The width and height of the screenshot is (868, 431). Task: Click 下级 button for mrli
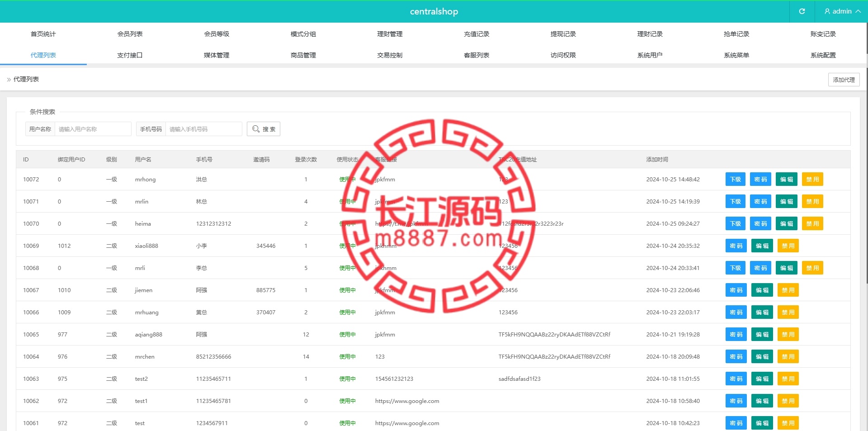(x=736, y=268)
